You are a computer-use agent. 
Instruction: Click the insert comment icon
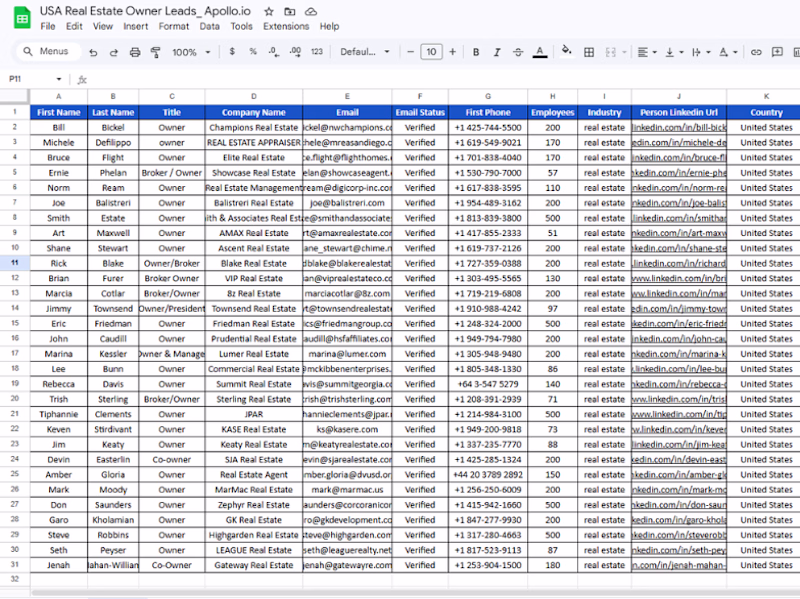pos(777,52)
